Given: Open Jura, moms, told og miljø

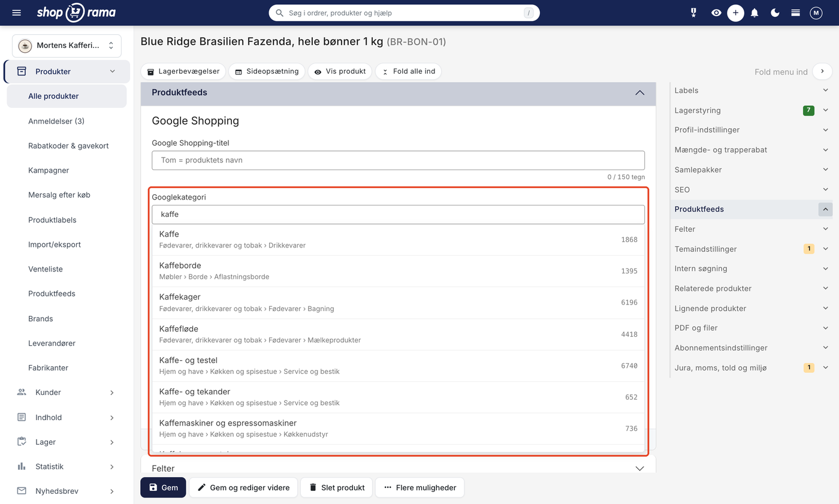Looking at the screenshot, I should [x=752, y=367].
